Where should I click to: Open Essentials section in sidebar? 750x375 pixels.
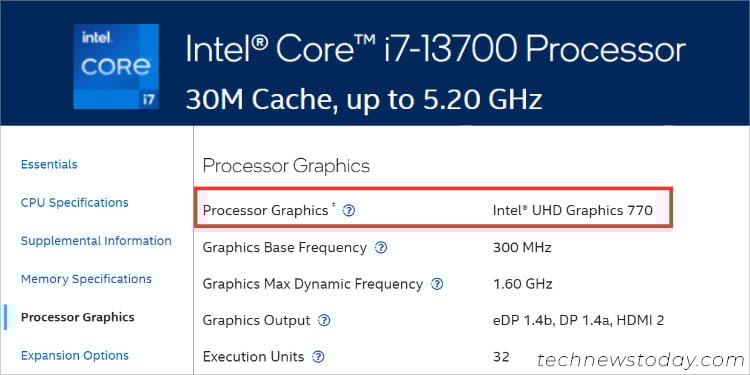tap(49, 165)
